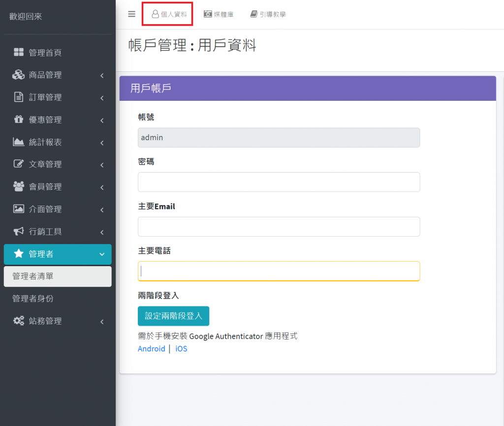Click the 帳戶管理 : 用戶資料 page title

click(192, 45)
